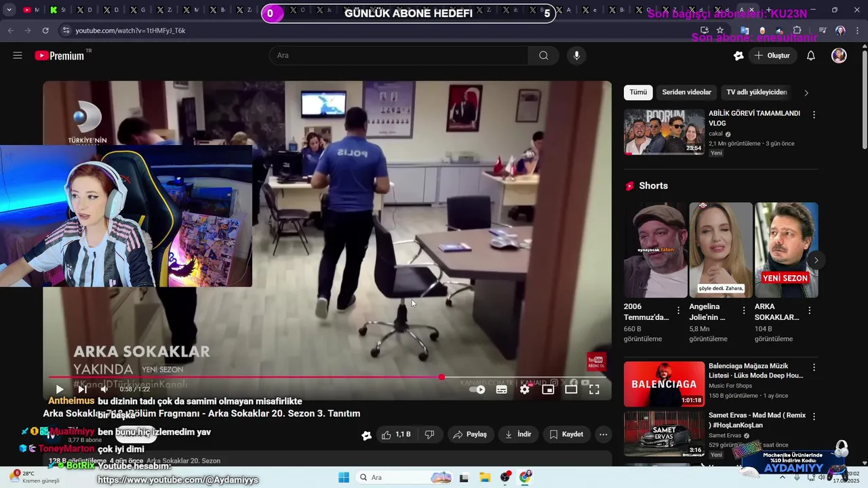Screen dimensions: 868x488
Task: Click the video title Arka Sokaklar Fragmanı
Action: tap(201, 413)
